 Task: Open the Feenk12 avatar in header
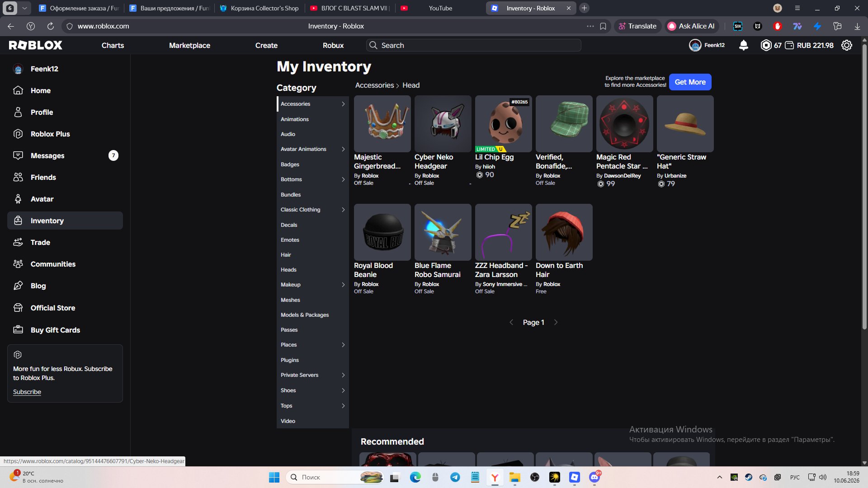point(695,45)
